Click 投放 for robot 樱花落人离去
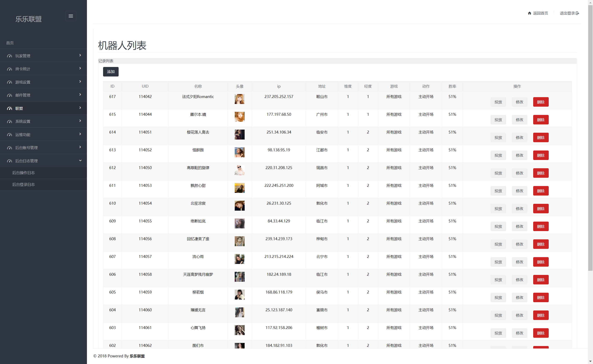593x364 pixels. (x=498, y=137)
